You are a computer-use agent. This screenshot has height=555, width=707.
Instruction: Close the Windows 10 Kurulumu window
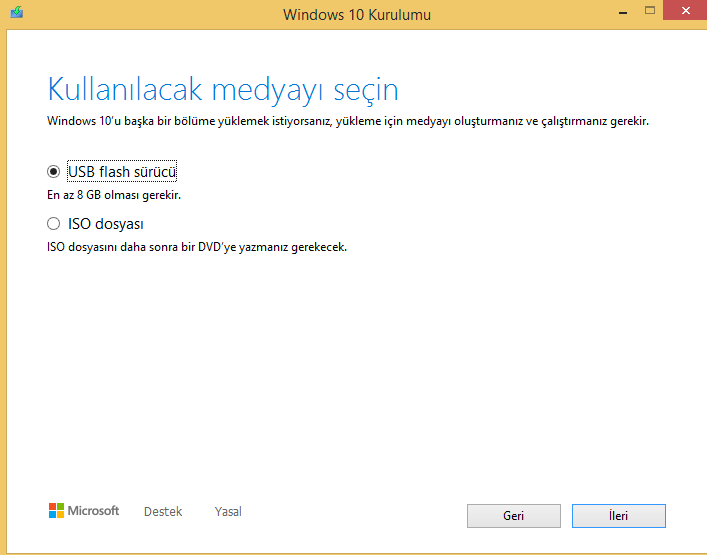pyautogui.click(x=685, y=10)
